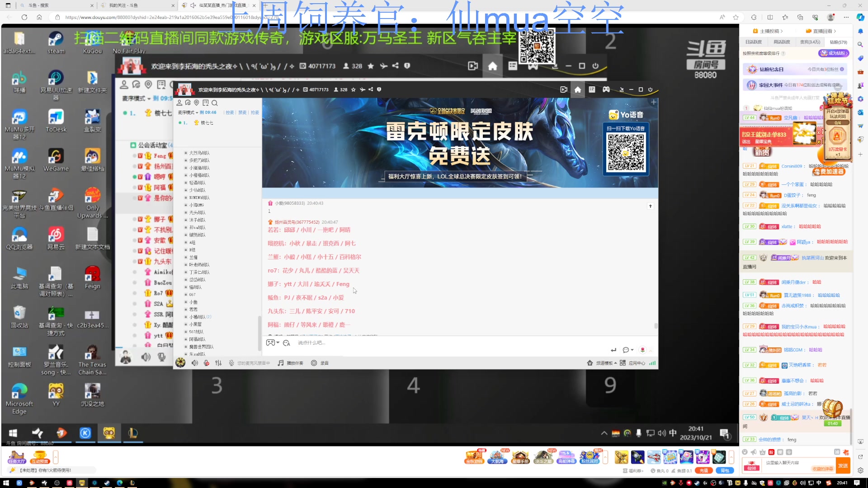
Task: Click the location pin icon above channel list
Action: [x=197, y=103]
